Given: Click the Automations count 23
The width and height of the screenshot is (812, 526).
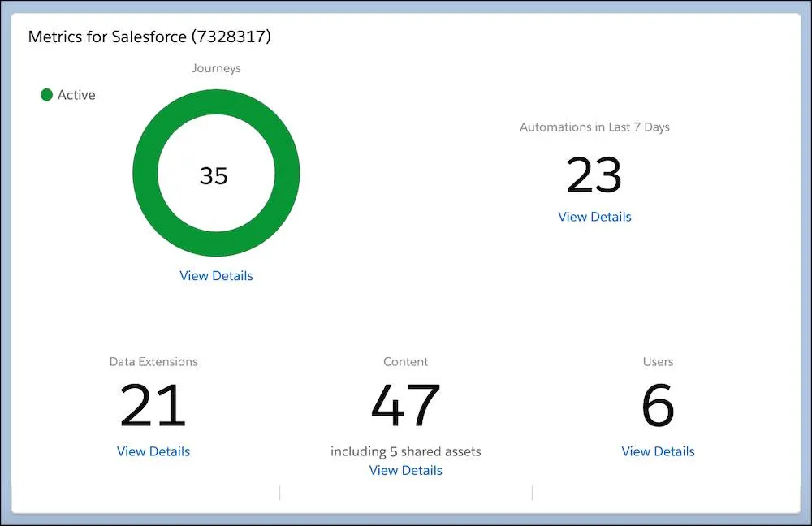Looking at the screenshot, I should pos(594,175).
